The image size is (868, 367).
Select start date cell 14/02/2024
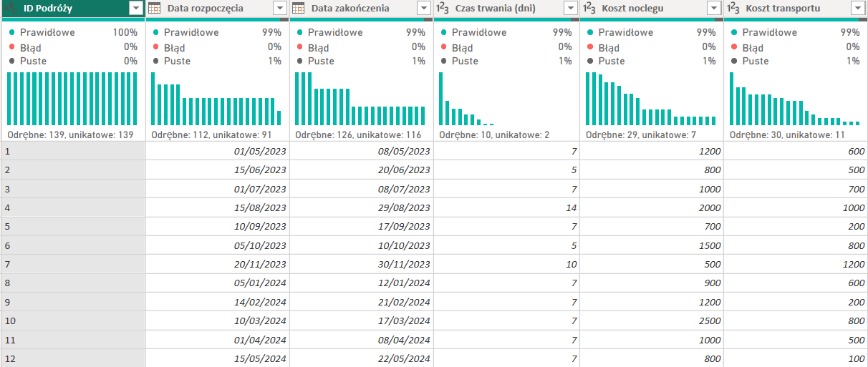tap(218, 302)
